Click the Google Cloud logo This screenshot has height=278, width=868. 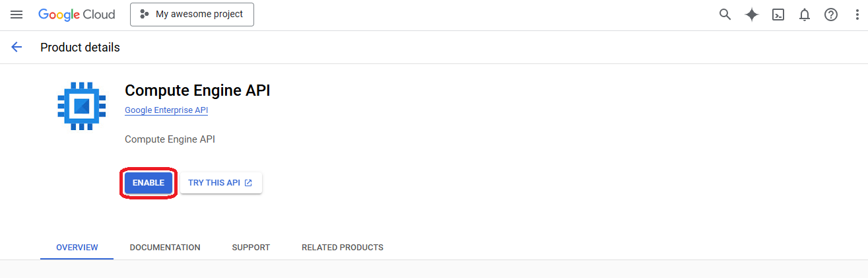[77, 15]
